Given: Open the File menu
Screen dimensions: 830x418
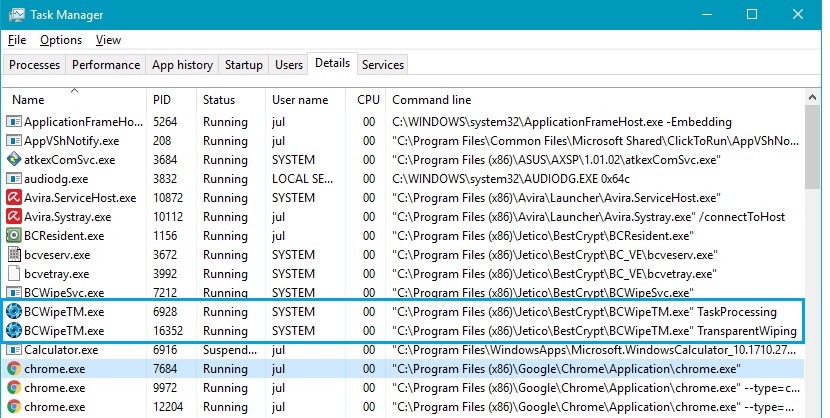Looking at the screenshot, I should (17, 40).
